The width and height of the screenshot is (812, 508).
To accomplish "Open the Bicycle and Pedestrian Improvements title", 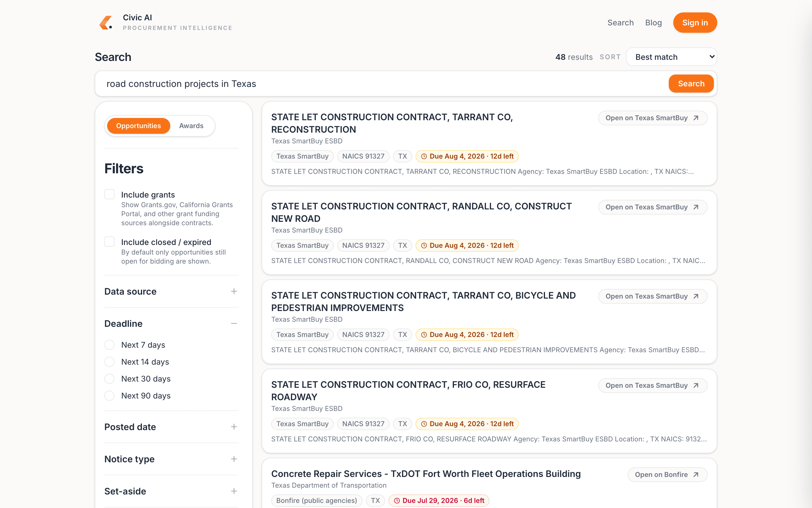I will 423,302.
